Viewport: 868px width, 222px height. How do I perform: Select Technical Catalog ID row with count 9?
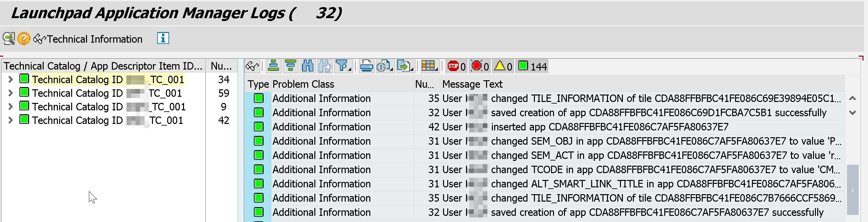tap(109, 106)
